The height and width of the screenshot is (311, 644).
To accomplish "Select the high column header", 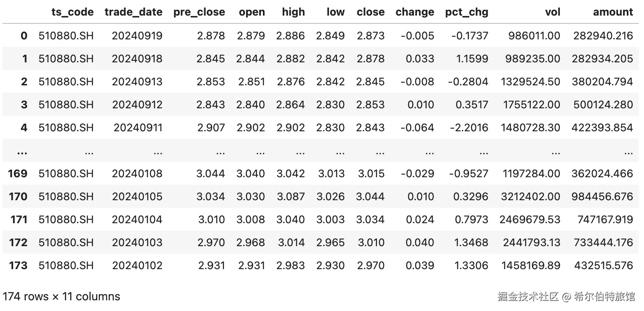I will [293, 12].
